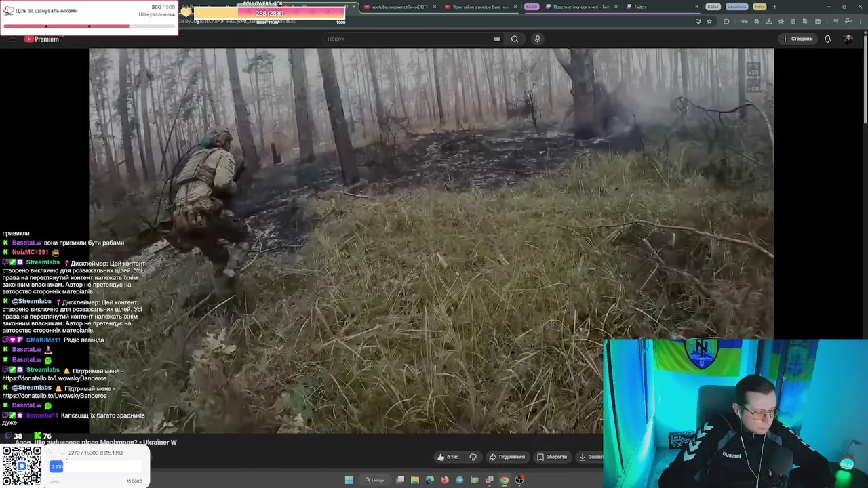Open the YouTube hamburger guide menu

coord(12,39)
